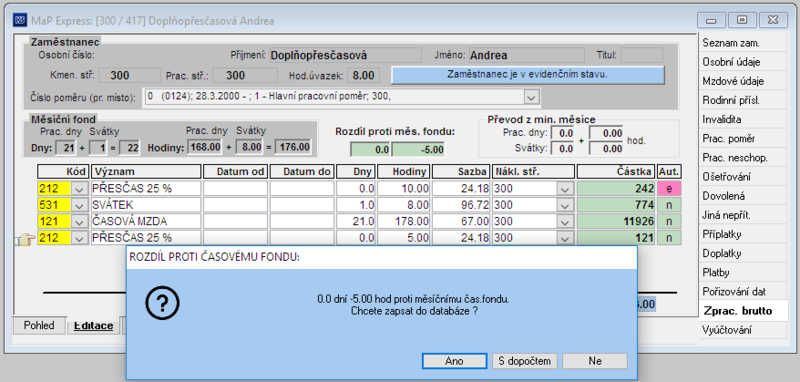Viewport: 800px width, 382px height.
Task: Click the question mark icon in dialog
Action: pyautogui.click(x=162, y=303)
